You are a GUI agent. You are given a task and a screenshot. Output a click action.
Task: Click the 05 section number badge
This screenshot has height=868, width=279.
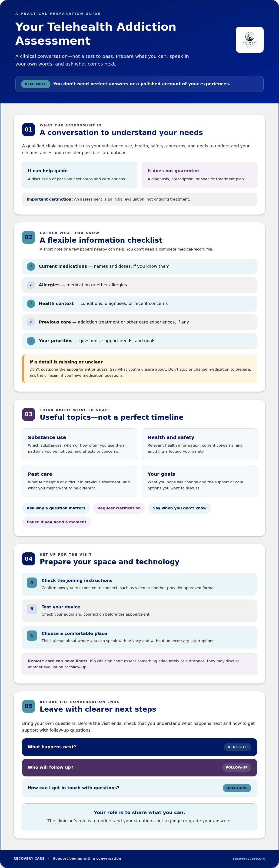coord(29,706)
